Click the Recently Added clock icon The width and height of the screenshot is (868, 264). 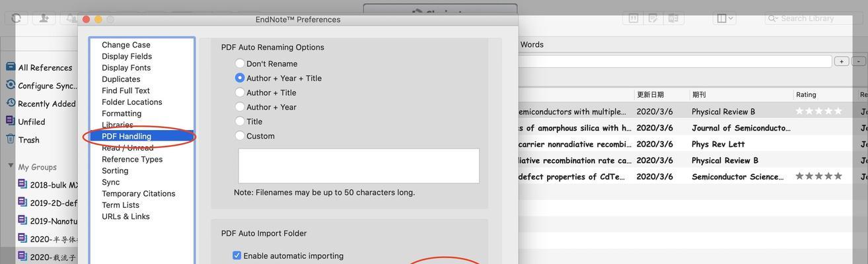point(11,103)
